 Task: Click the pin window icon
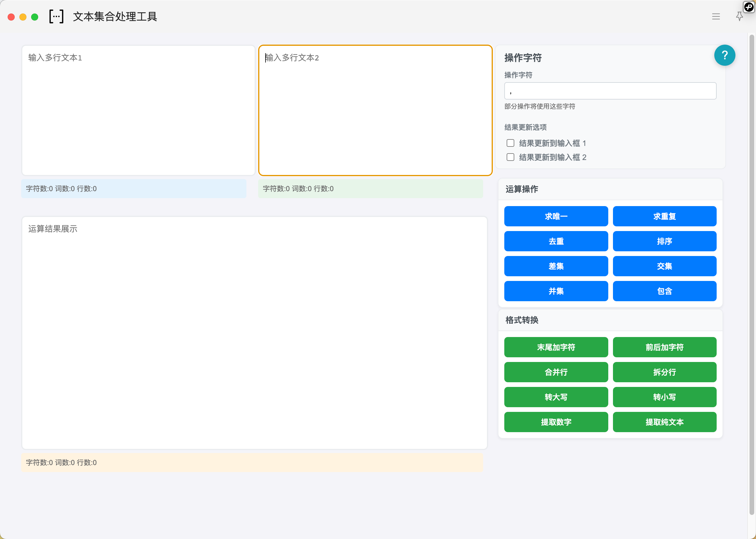[x=739, y=17]
